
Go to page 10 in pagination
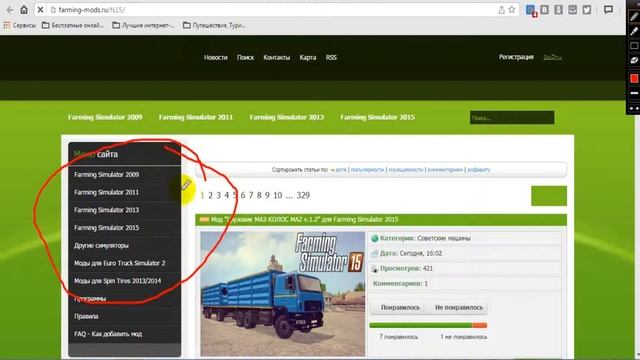(278, 196)
